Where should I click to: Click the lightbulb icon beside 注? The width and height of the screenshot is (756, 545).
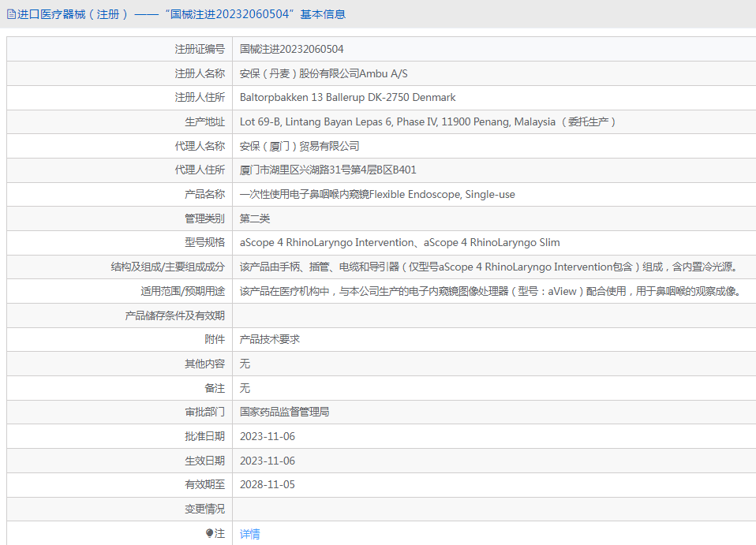209,533
